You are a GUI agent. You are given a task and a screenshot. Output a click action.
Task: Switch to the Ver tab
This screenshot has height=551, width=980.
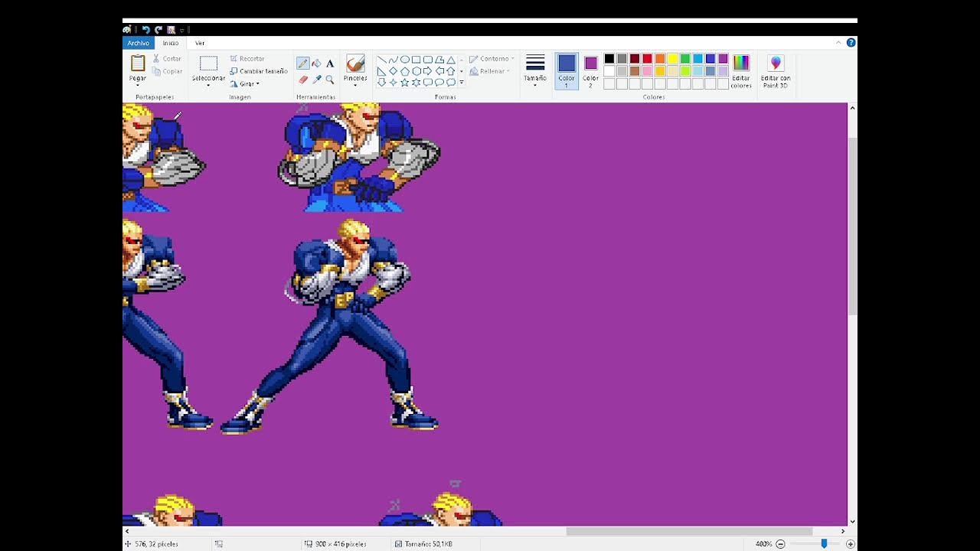tap(200, 43)
